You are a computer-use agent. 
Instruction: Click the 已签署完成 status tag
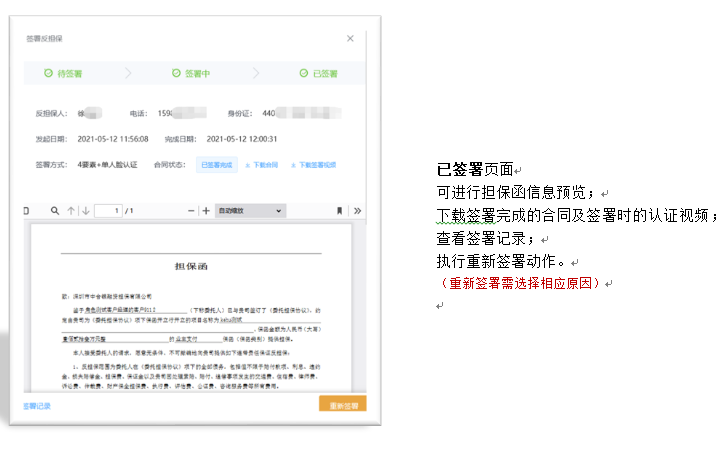pos(216,164)
